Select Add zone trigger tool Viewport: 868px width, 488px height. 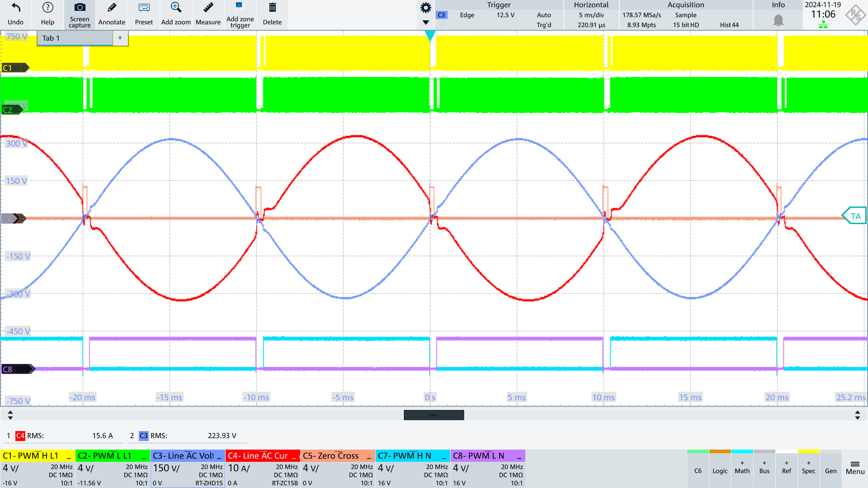[240, 14]
